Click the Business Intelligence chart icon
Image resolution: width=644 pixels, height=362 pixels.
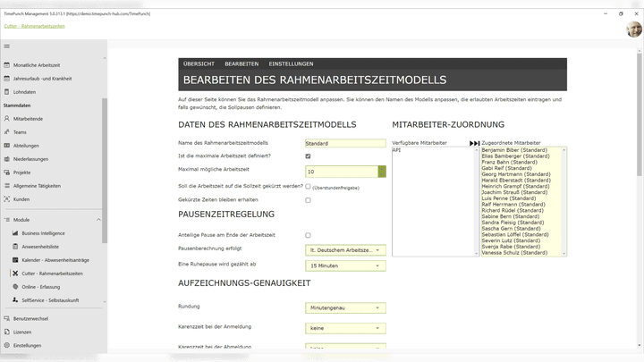pos(15,233)
